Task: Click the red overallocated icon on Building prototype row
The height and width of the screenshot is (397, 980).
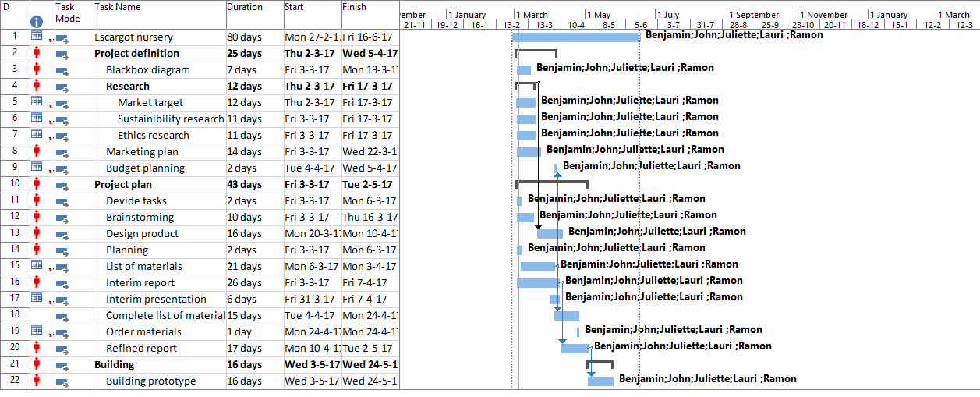Action: (37, 381)
